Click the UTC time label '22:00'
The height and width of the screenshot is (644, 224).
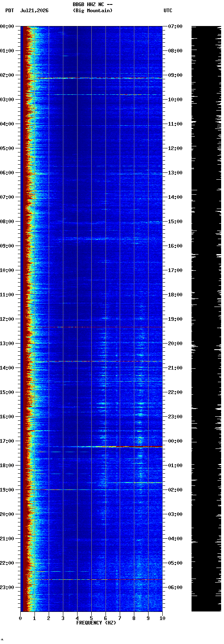[x=175, y=392]
